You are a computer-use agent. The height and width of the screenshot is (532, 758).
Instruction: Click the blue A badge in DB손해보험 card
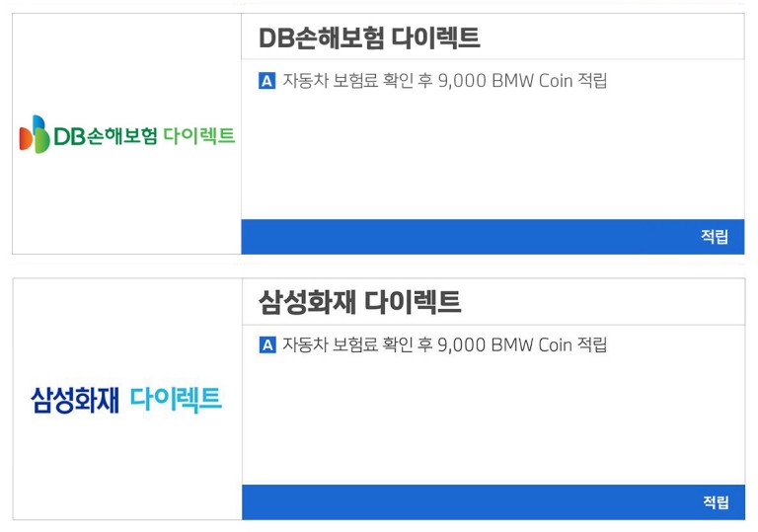pyautogui.click(x=266, y=81)
